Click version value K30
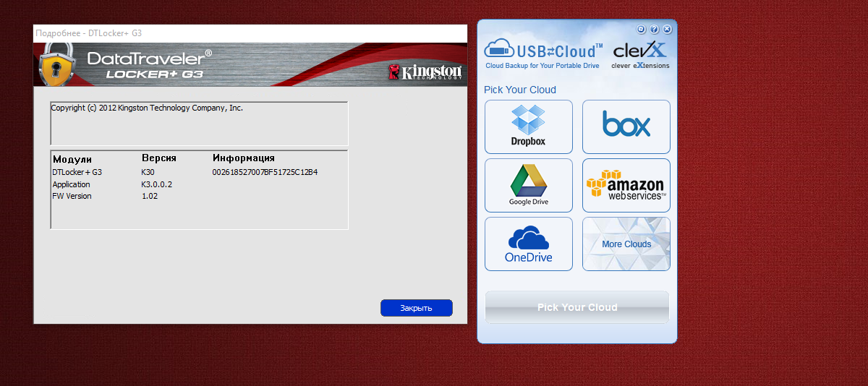 pos(148,173)
